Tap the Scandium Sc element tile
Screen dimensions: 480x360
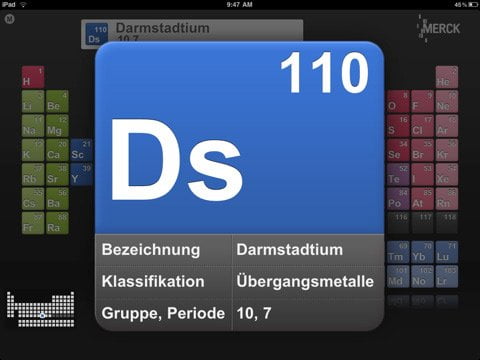pos(82,150)
